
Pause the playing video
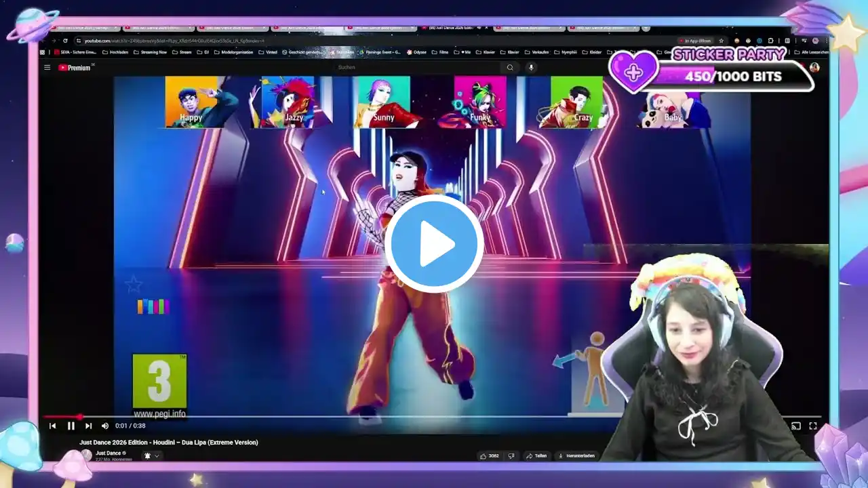pyautogui.click(x=71, y=426)
